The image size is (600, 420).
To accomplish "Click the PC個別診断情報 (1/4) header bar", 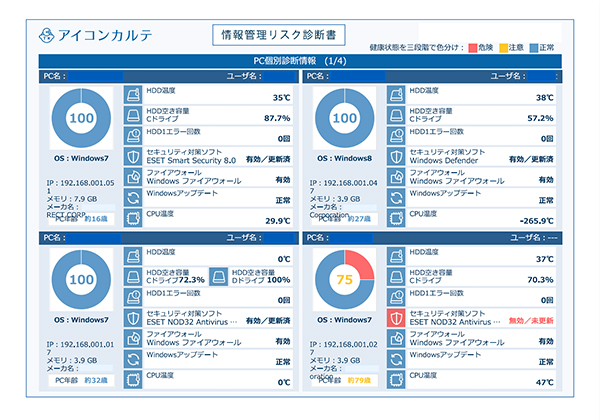I will pos(300,61).
